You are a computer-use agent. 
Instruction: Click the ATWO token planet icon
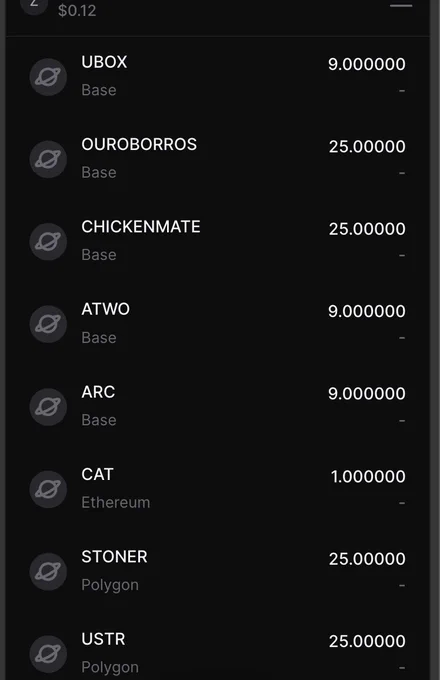[48, 324]
